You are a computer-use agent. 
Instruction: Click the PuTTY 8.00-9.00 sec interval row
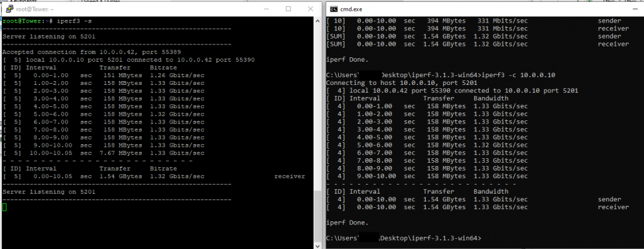104,138
